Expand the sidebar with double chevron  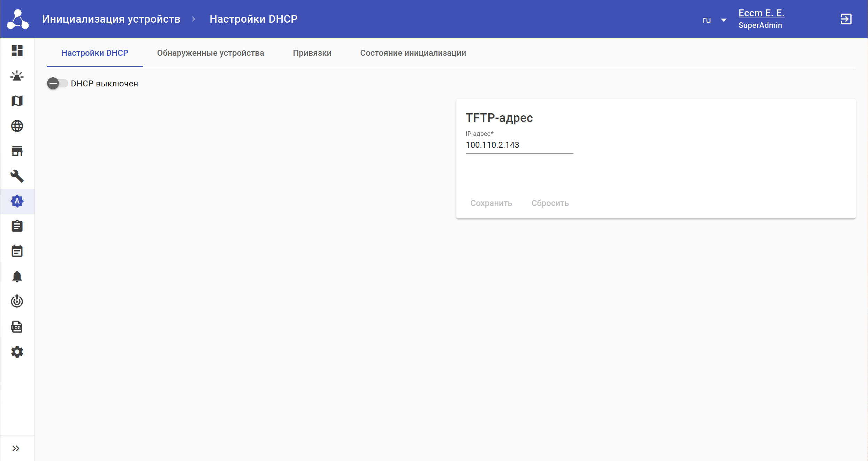point(16,448)
